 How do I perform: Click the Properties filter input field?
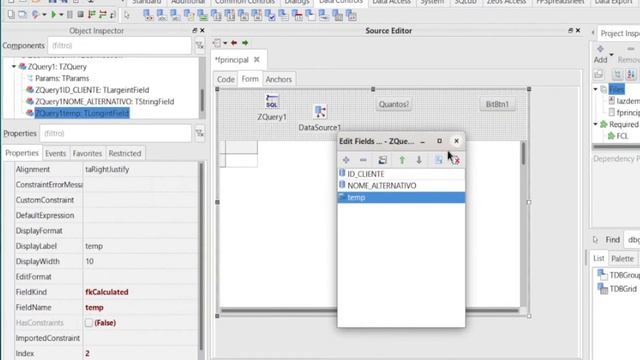(x=116, y=133)
